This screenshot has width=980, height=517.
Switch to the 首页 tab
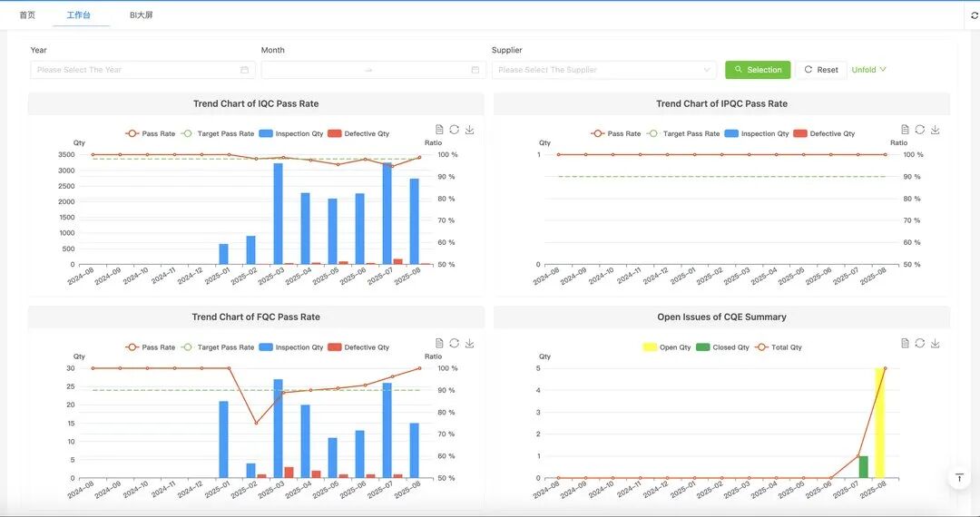(x=27, y=15)
